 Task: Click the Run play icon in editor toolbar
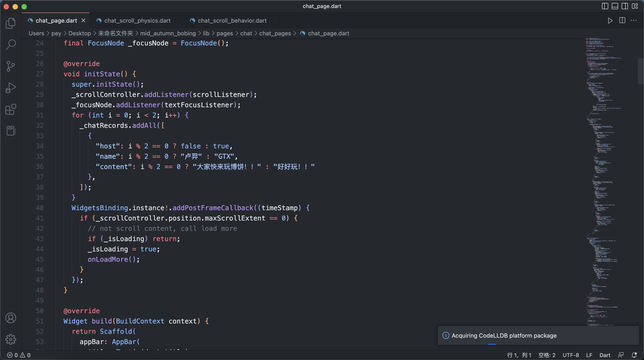point(610,21)
